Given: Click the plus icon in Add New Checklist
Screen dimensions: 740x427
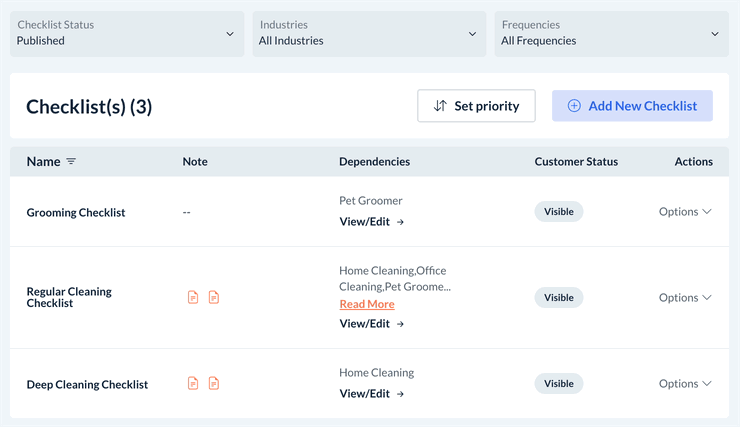Looking at the screenshot, I should pos(574,106).
